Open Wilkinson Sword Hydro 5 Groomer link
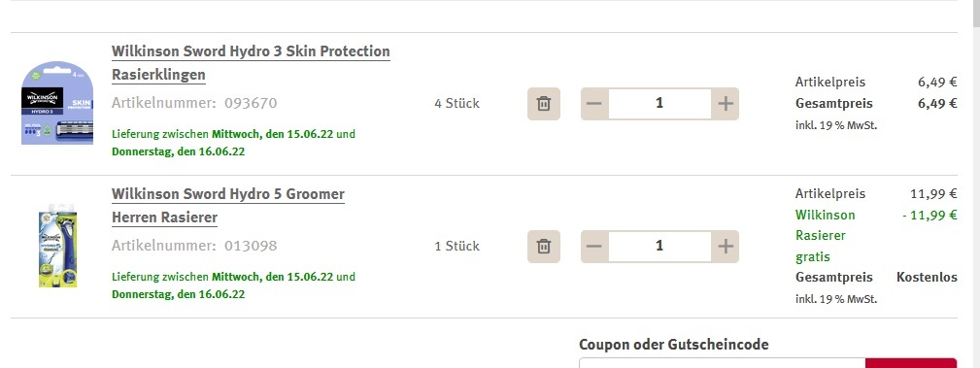Viewport: 980px width, 368px height. click(x=228, y=206)
